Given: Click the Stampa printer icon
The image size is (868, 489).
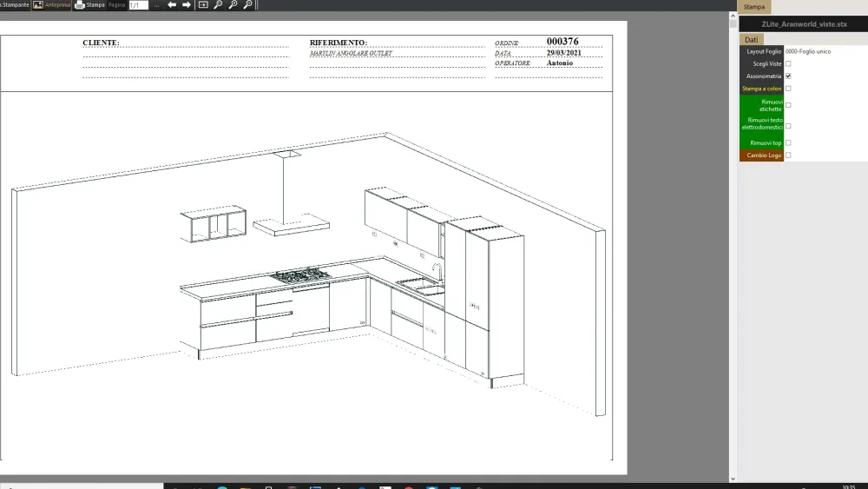Looking at the screenshot, I should pyautogui.click(x=80, y=5).
